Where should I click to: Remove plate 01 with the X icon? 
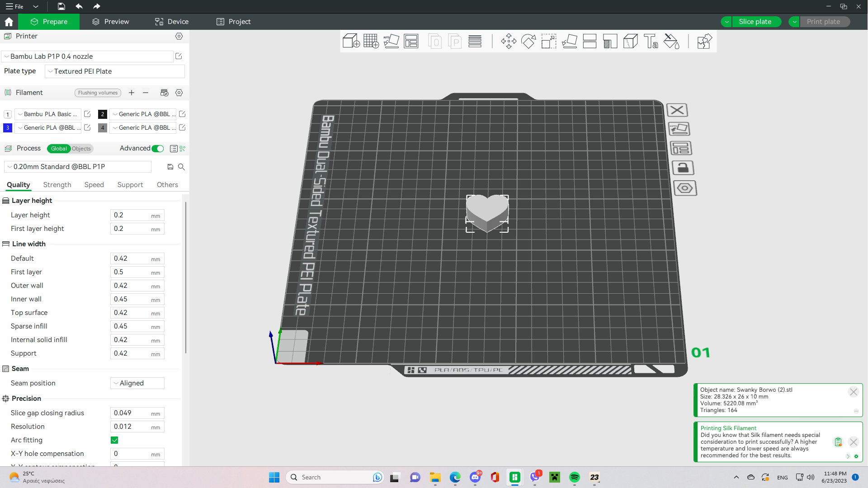pyautogui.click(x=677, y=110)
